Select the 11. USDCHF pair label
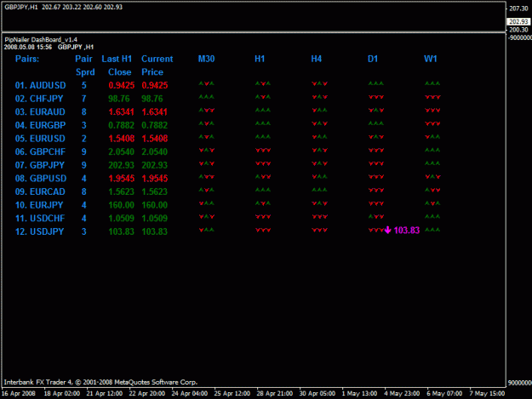Image resolution: width=532 pixels, height=399 pixels. tap(40, 219)
